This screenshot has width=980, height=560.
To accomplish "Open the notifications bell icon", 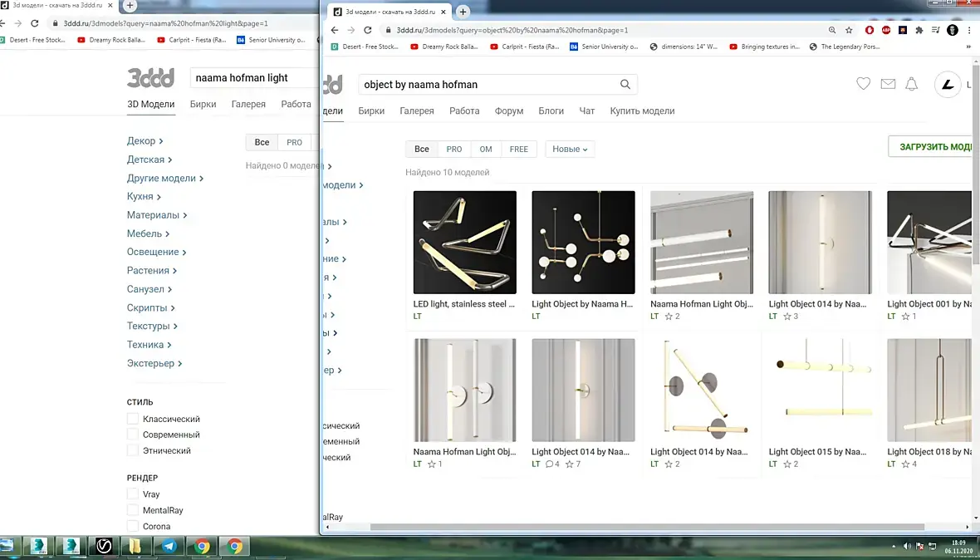I will [912, 84].
